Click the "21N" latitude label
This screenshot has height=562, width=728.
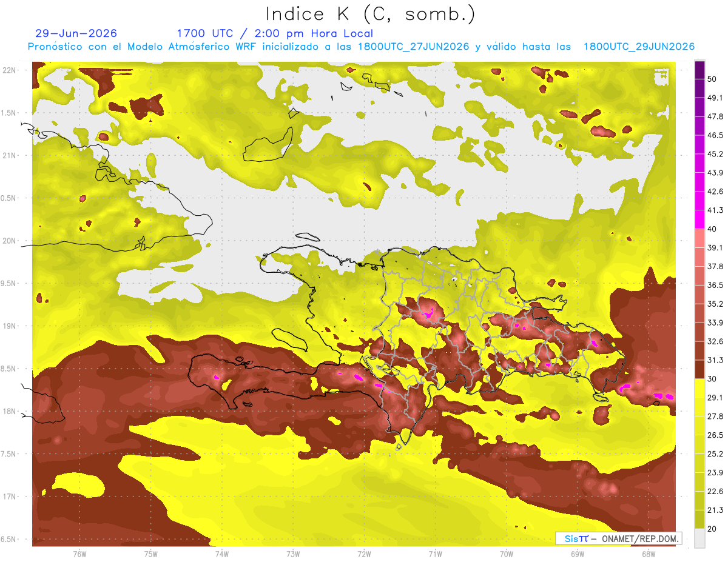[9, 155]
